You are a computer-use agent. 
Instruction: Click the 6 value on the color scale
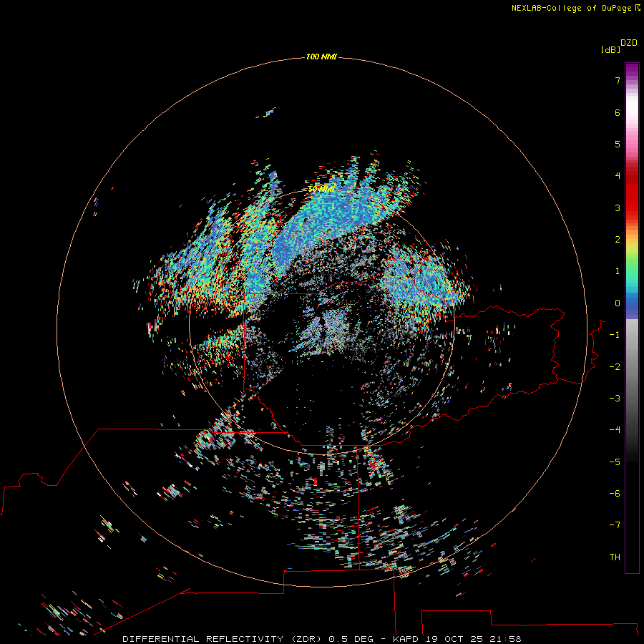point(618,112)
